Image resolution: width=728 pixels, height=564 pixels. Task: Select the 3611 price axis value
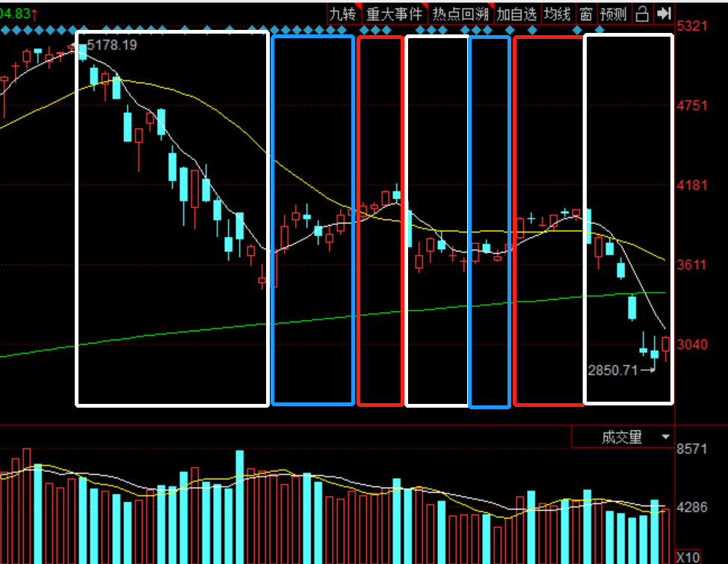tap(692, 265)
